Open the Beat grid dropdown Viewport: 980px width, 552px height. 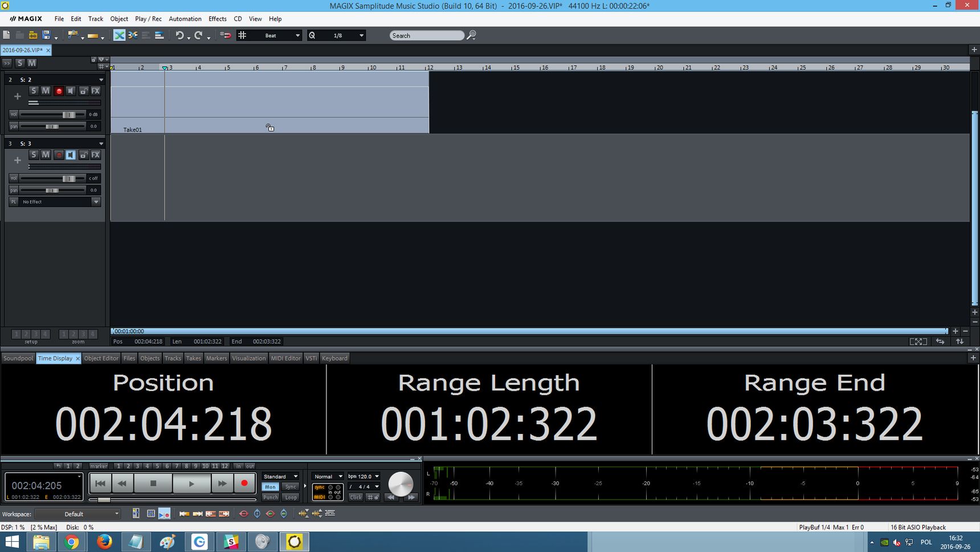pyautogui.click(x=297, y=35)
